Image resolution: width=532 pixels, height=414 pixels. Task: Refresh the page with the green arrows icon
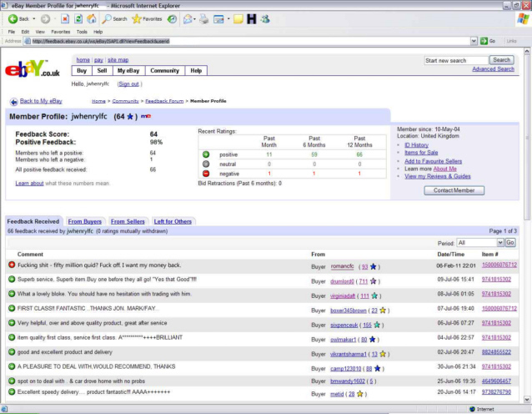pos(78,19)
